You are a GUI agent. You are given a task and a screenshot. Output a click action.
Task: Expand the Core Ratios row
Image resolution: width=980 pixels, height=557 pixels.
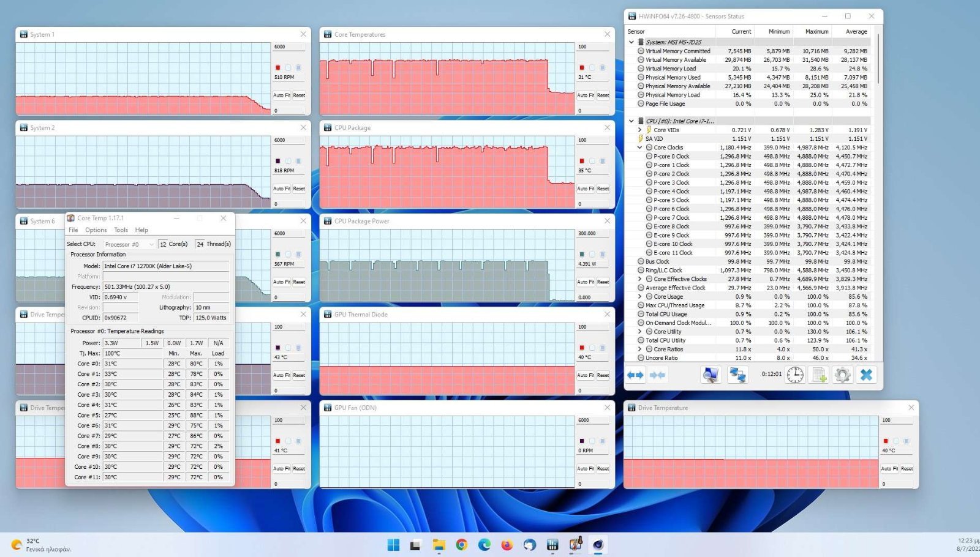640,349
